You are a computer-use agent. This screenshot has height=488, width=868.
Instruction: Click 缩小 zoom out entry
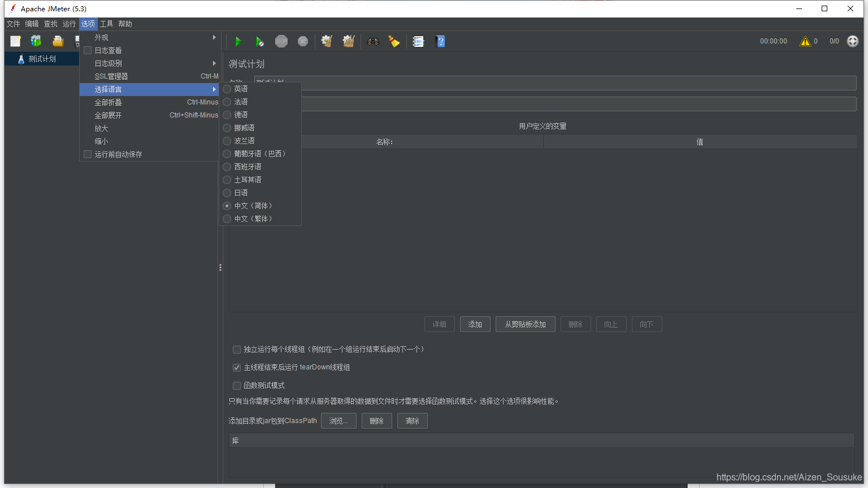tap(149, 141)
